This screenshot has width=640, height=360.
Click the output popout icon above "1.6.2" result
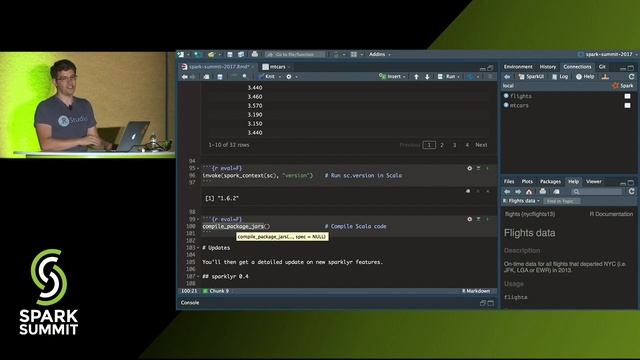[468, 191]
